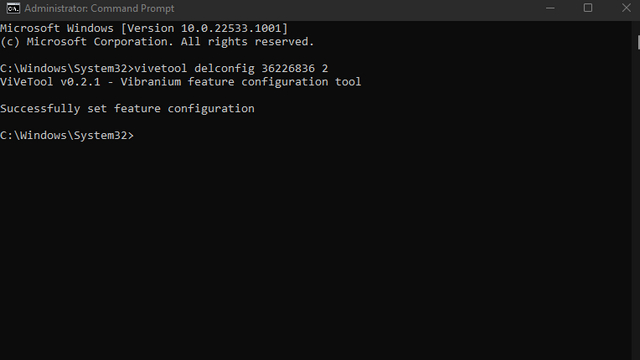Click the version number 10.0.22533.1001
Screen dimensions: 640x360
point(231,28)
